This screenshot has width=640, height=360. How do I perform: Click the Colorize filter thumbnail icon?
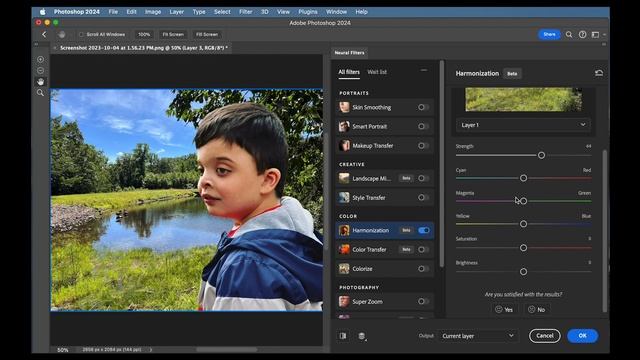[x=344, y=269]
